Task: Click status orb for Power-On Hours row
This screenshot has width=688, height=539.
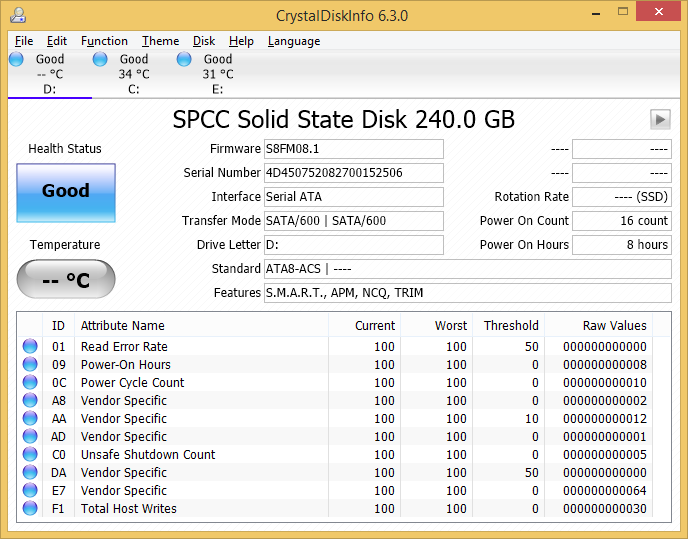Action: pos(30,364)
